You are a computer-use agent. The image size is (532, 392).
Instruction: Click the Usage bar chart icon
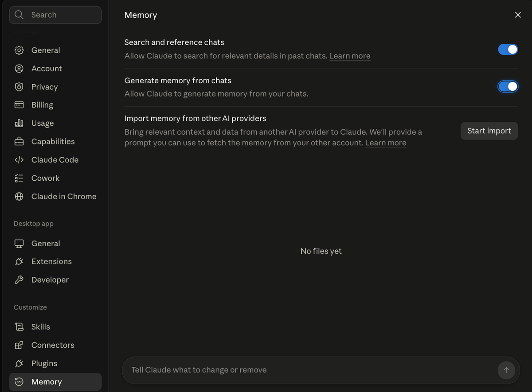click(x=19, y=123)
